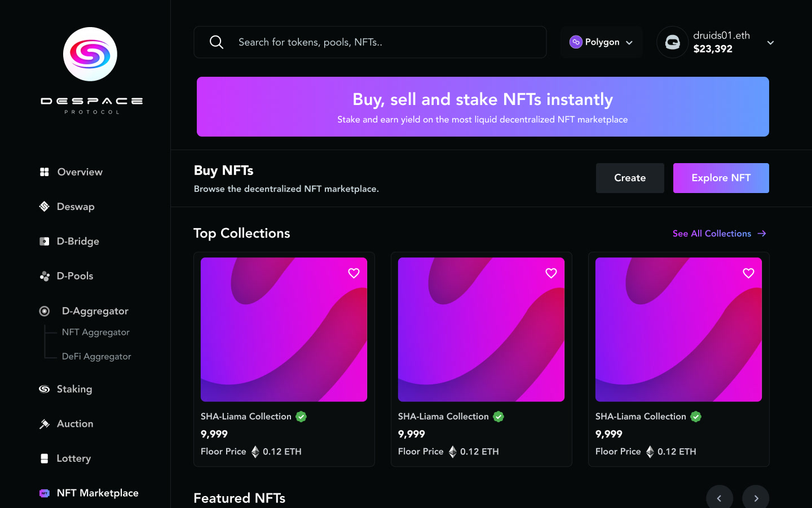812x508 pixels.
Task: Open the Polygon network dropdown
Action: click(601, 42)
